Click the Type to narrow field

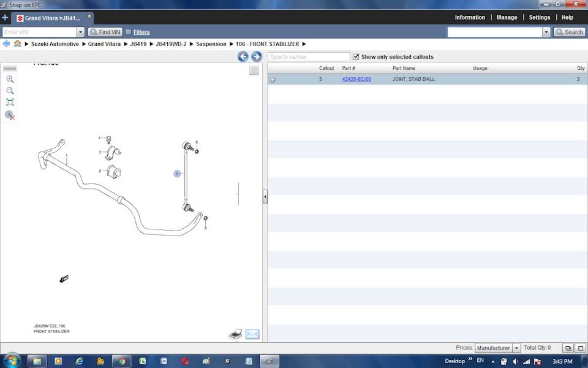click(x=309, y=56)
